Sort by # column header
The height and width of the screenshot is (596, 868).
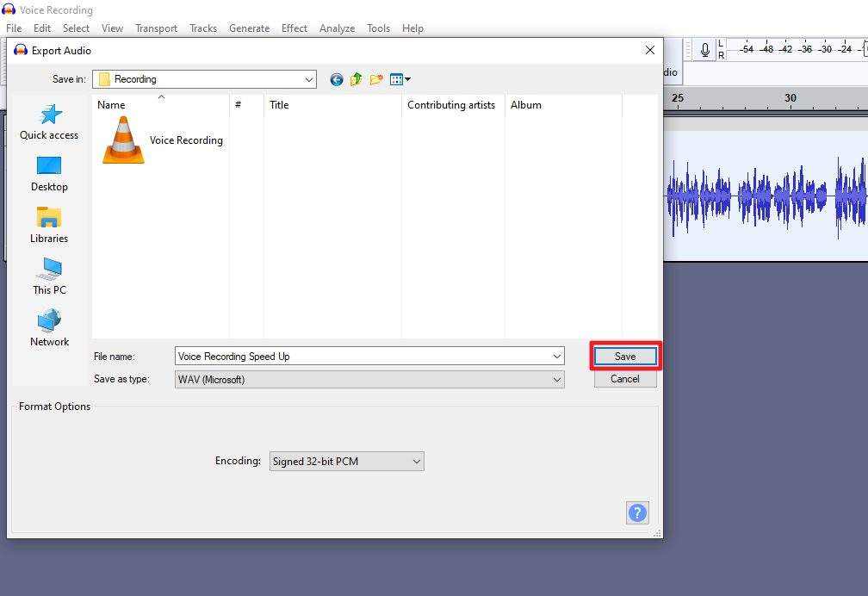coord(246,105)
